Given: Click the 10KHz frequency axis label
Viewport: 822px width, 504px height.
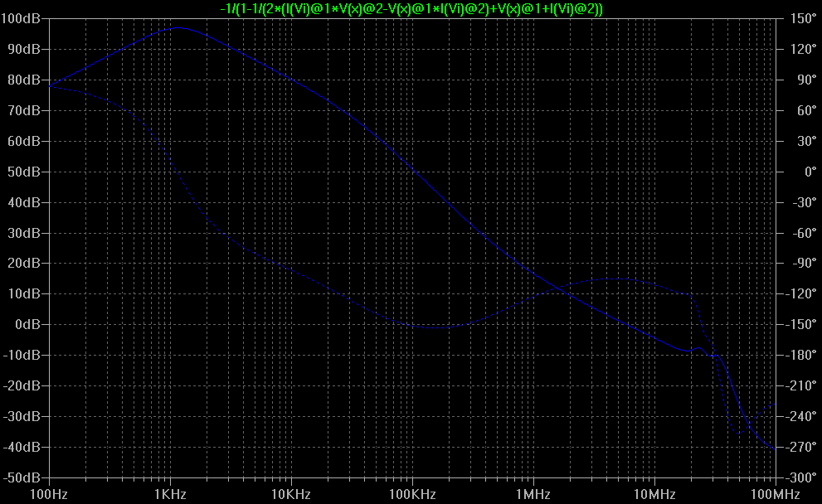Looking at the screenshot, I should 291,495.
